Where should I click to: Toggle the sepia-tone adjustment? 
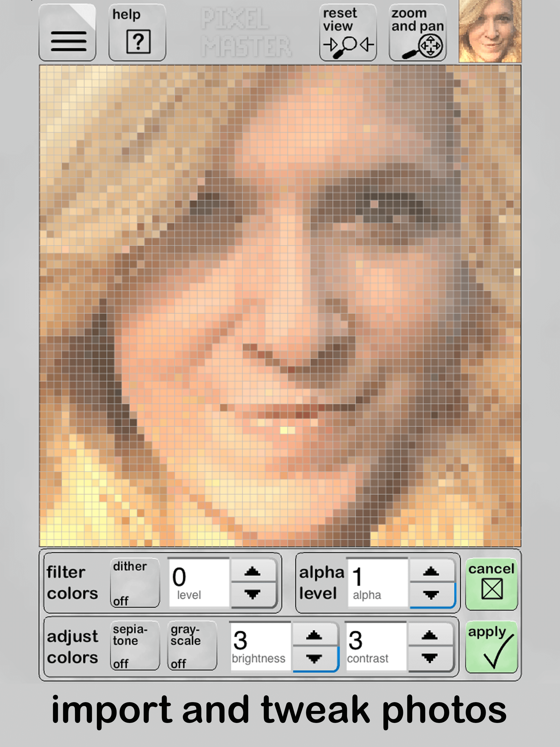(x=135, y=646)
